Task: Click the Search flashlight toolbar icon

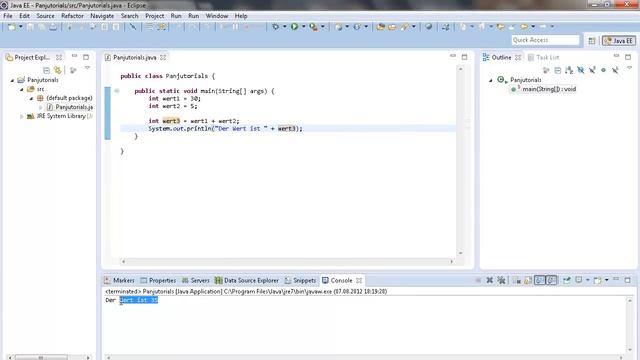Action: point(404,27)
